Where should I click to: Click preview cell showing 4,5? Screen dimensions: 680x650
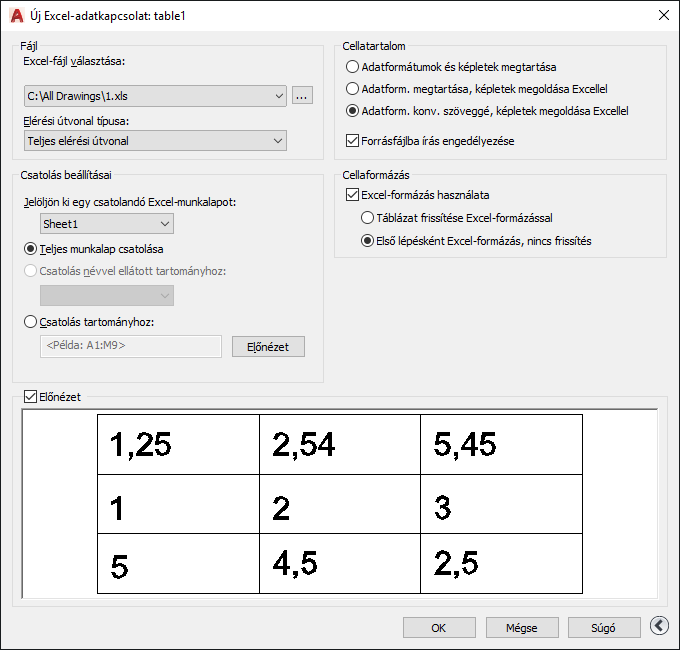340,564
